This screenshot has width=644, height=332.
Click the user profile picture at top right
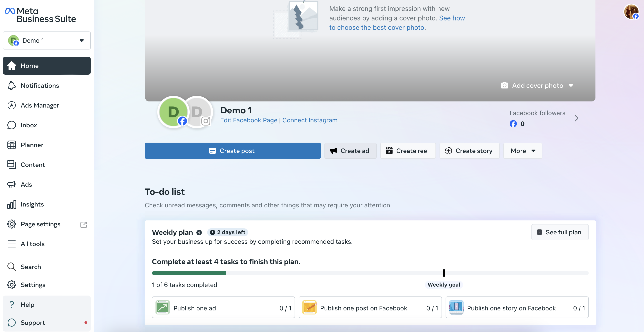pos(631,11)
